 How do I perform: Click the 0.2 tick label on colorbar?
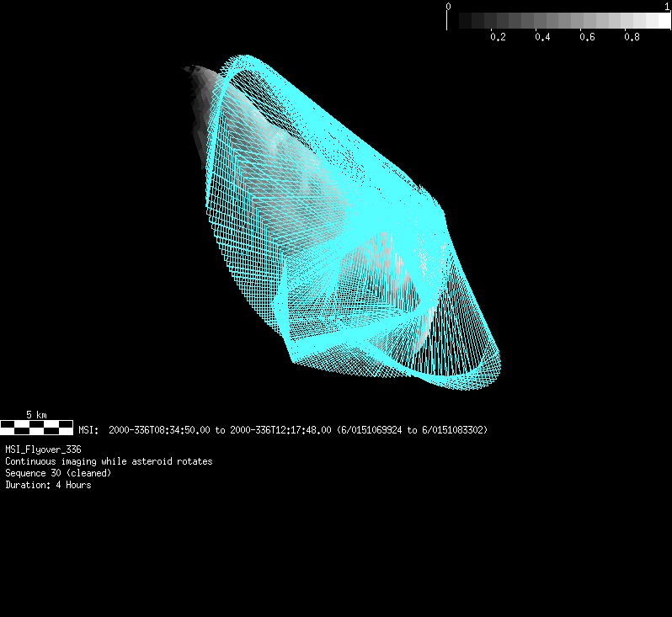(498, 38)
